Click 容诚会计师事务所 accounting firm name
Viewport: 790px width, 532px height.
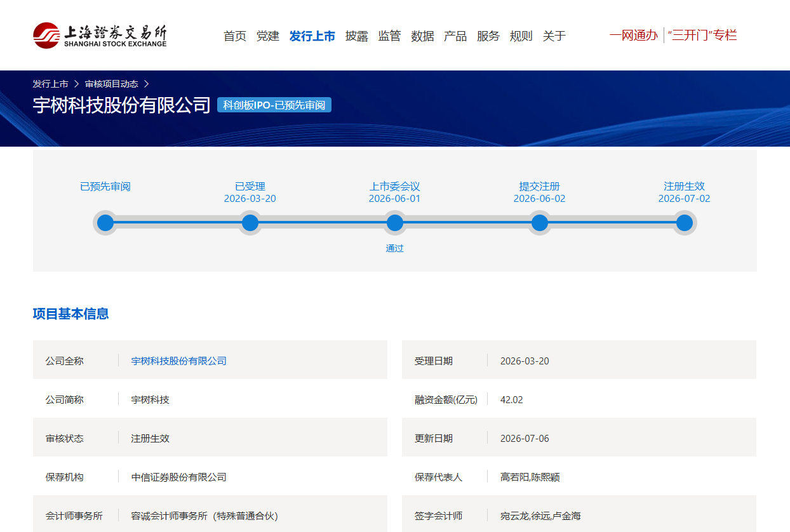pos(204,515)
